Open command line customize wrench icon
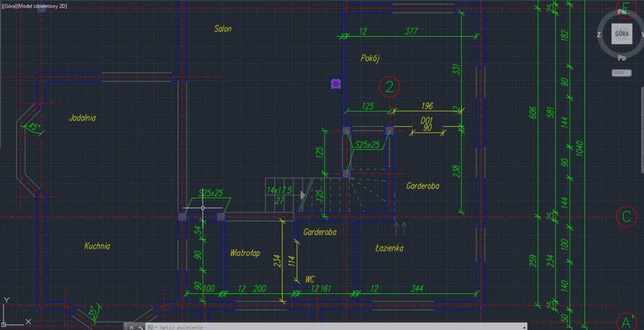Image resolution: width=644 pixels, height=330 pixels. [x=140, y=326]
